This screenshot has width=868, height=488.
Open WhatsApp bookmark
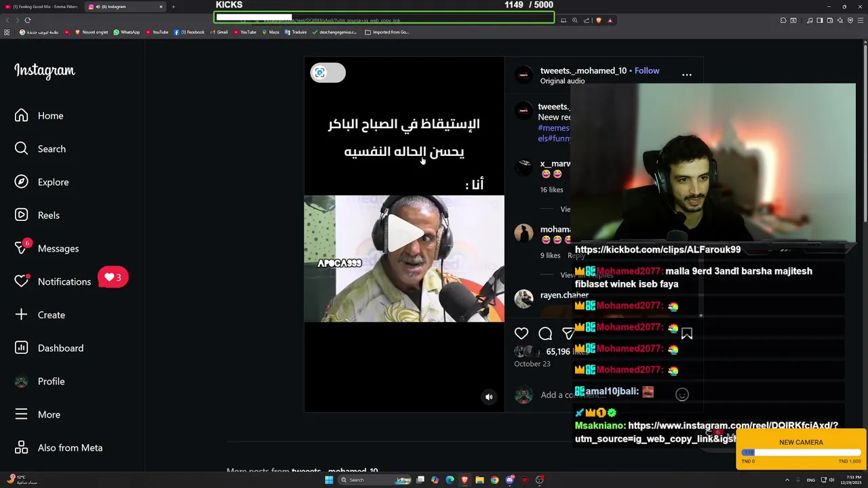pos(126,32)
